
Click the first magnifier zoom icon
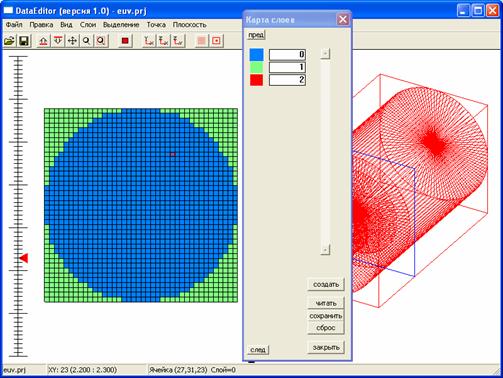[x=87, y=41]
